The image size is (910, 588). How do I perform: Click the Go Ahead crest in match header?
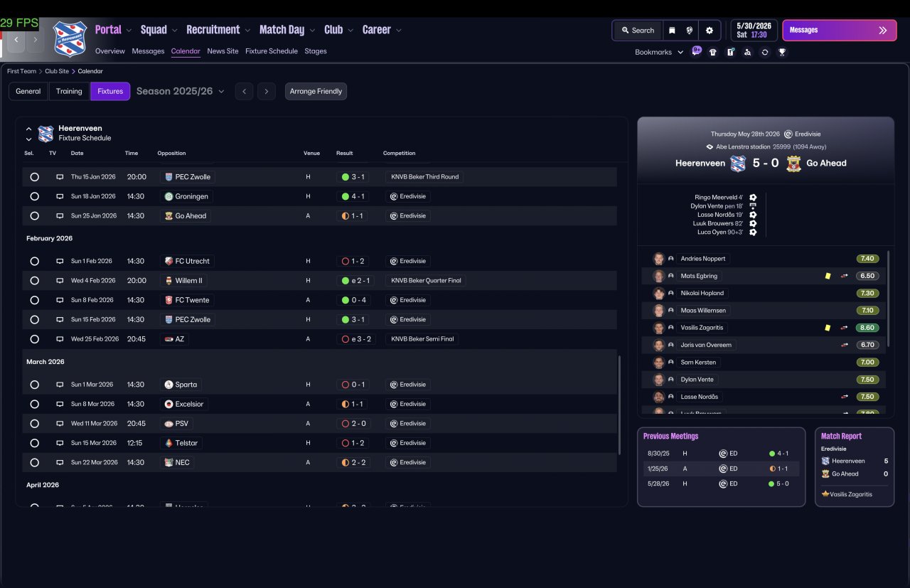pyautogui.click(x=793, y=163)
